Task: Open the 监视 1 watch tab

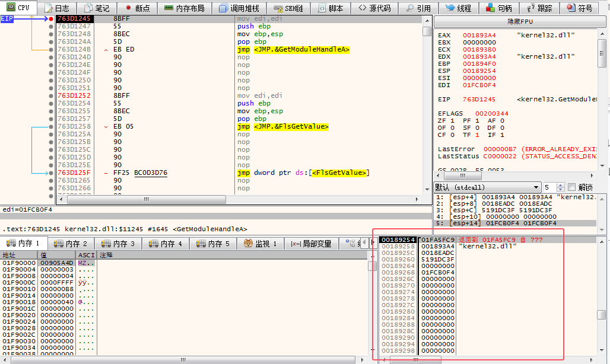Action: point(260,244)
